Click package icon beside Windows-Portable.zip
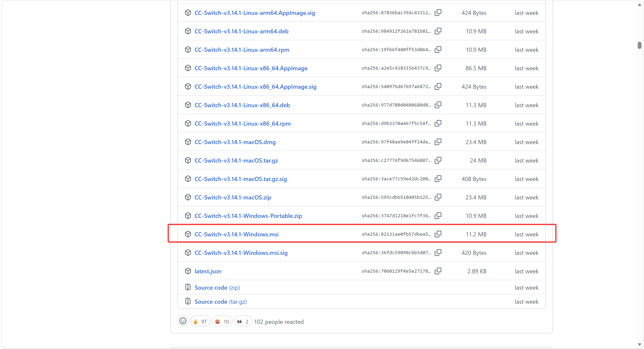644x349 pixels. pyautogui.click(x=188, y=216)
